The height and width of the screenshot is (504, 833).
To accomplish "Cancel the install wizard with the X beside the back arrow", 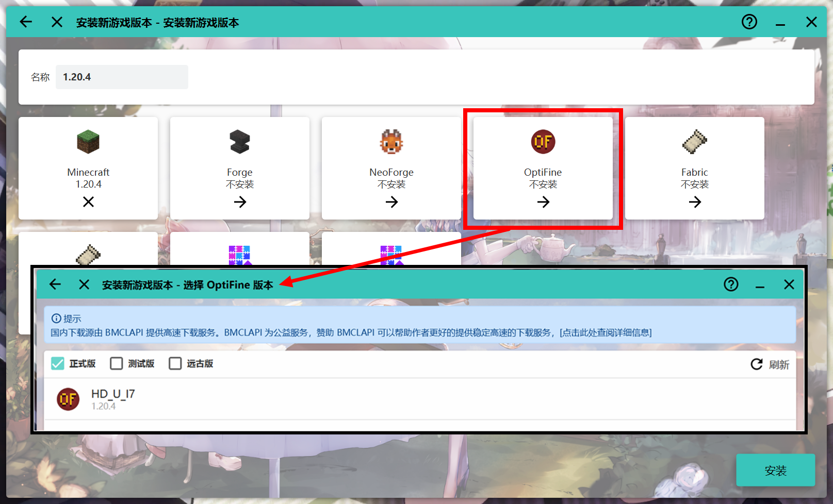I will [57, 22].
